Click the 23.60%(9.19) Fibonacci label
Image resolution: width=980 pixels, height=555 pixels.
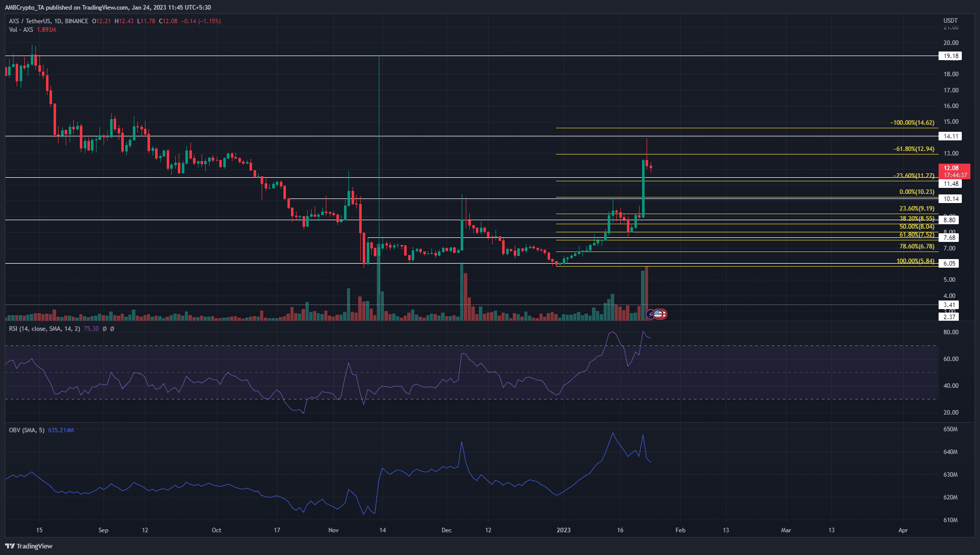(917, 209)
